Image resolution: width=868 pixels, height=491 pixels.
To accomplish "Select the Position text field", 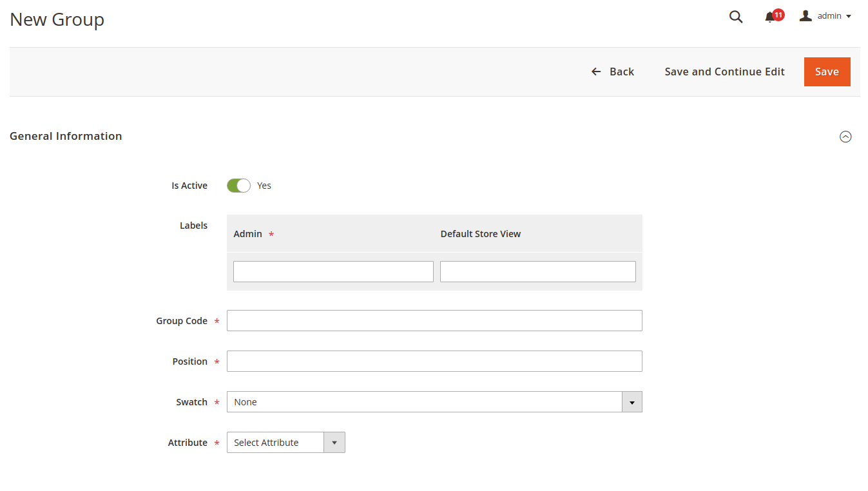I will tap(434, 361).
